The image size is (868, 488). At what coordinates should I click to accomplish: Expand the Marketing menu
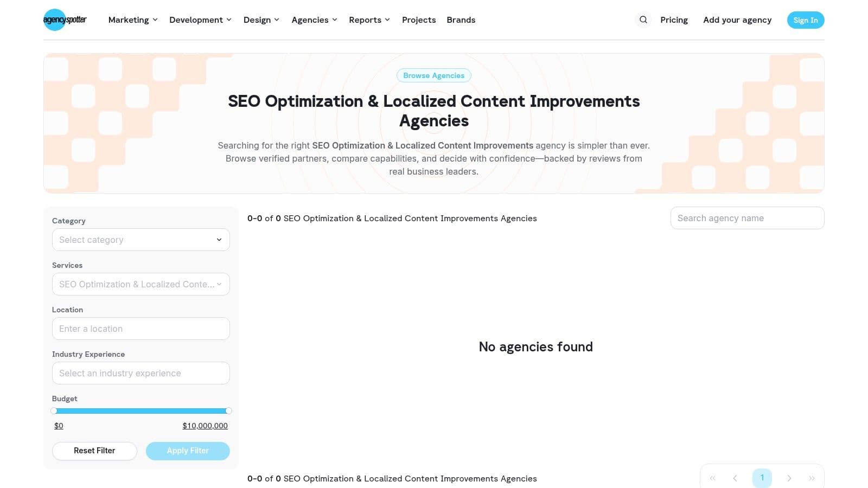pos(133,20)
